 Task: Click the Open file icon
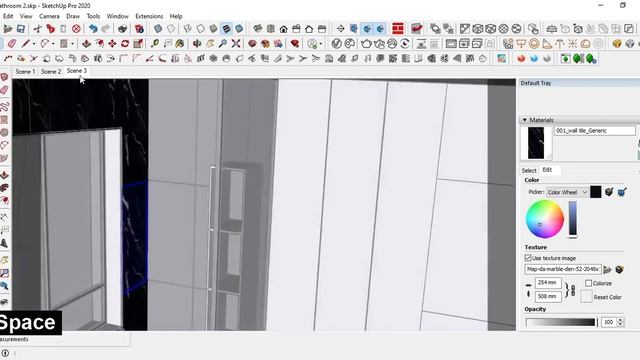coord(7,29)
